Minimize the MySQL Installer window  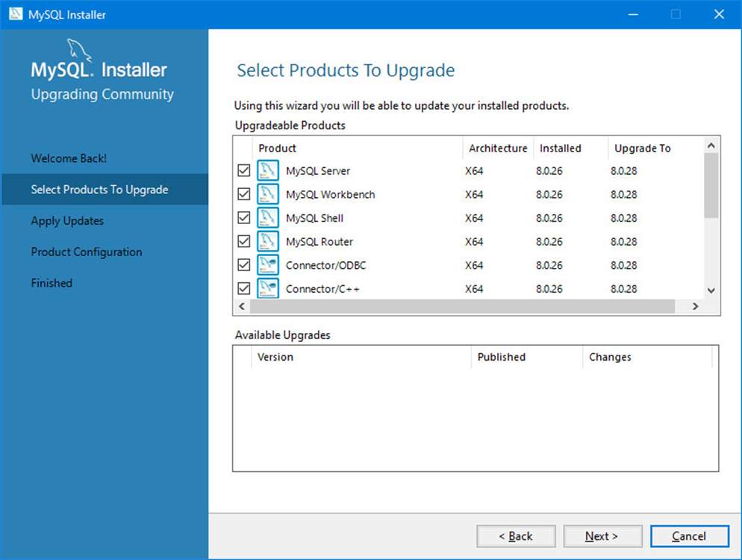click(633, 14)
